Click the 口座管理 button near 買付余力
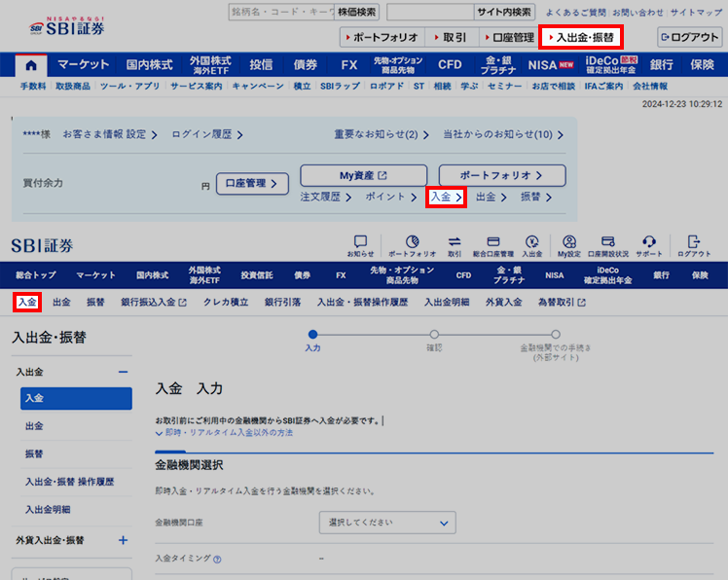 252,183
